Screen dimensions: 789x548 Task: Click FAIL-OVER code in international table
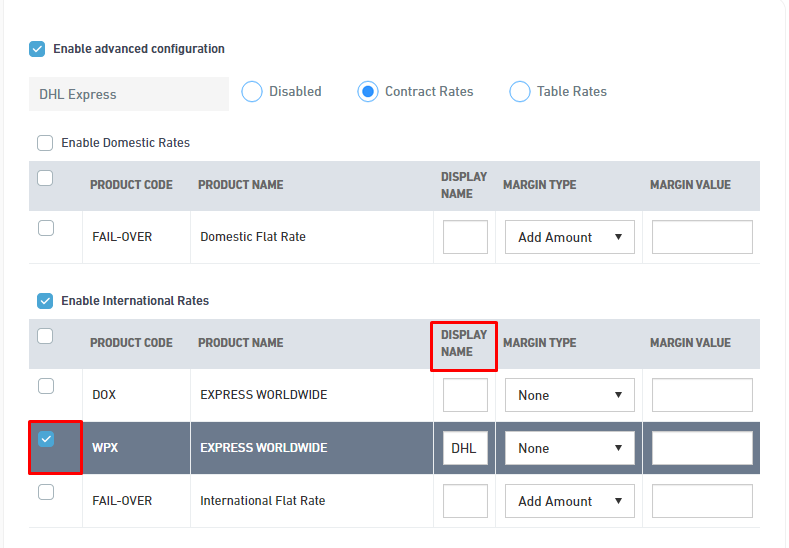pyautogui.click(x=122, y=501)
